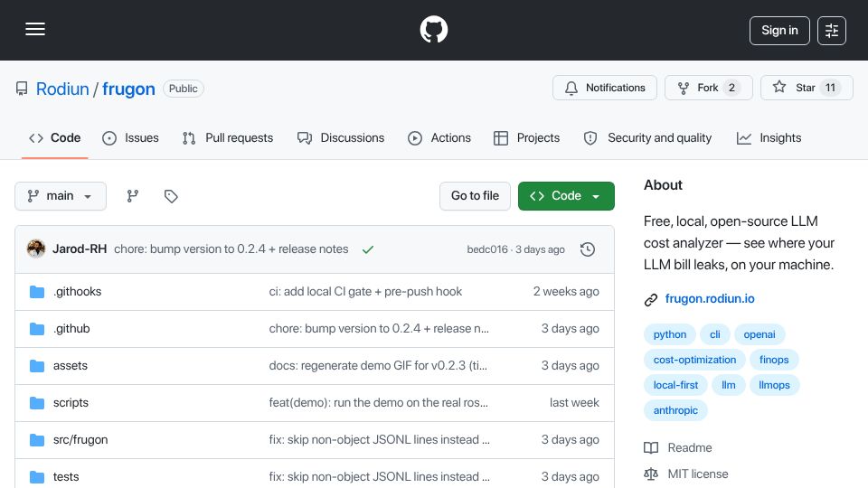Screen dimensions: 868x488
Task: Open the tests folder
Action: 66,477
